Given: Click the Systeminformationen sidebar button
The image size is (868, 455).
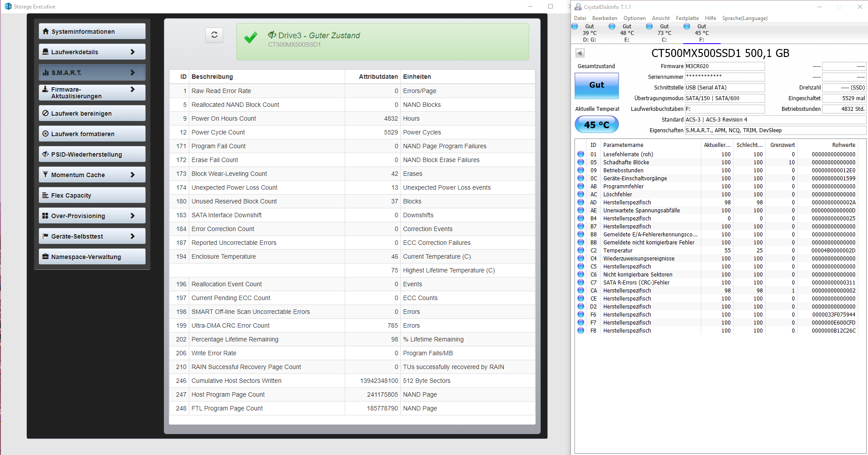Looking at the screenshot, I should (x=92, y=31).
